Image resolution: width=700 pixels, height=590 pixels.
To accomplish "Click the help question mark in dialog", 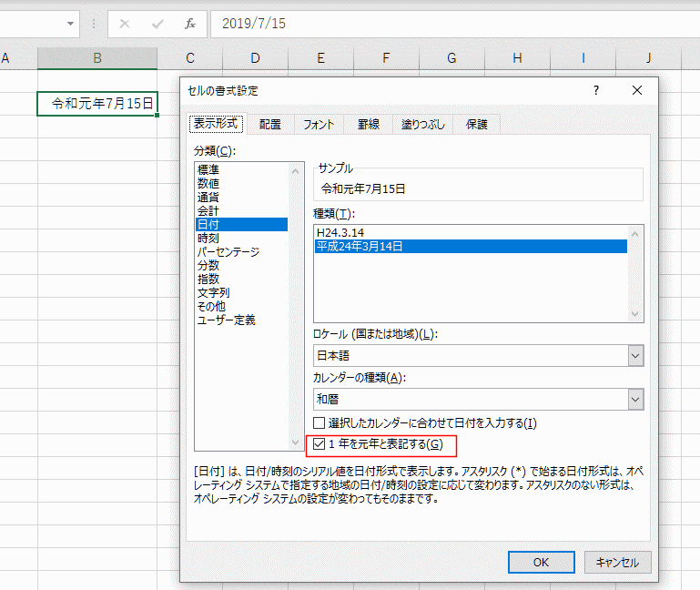I will click(596, 90).
